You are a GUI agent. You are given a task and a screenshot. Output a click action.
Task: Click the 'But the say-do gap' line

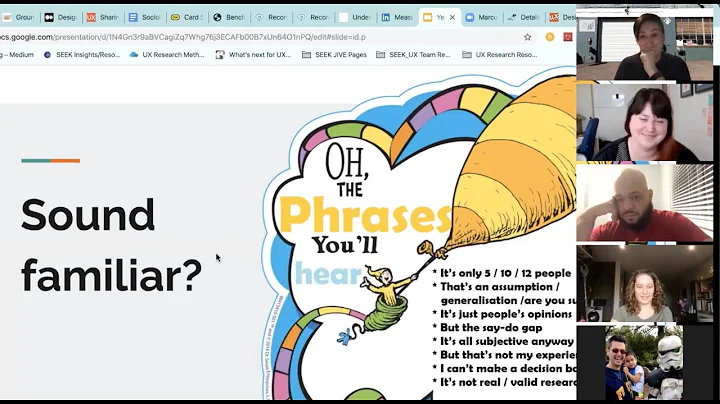tap(487, 328)
